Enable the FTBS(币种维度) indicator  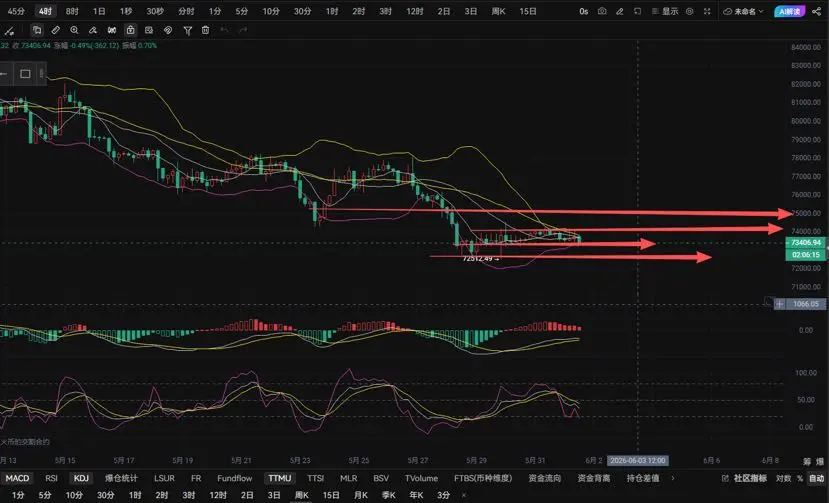483,478
